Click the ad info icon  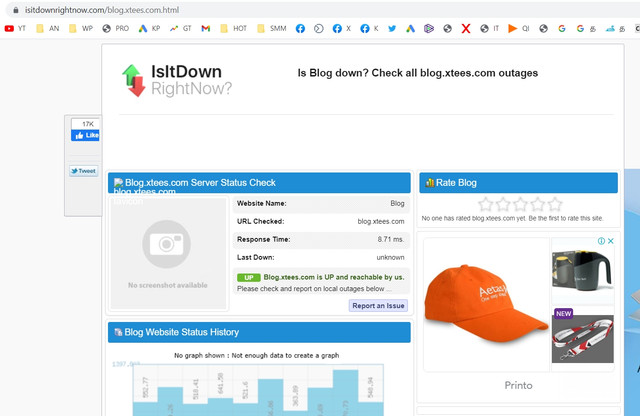tap(601, 241)
